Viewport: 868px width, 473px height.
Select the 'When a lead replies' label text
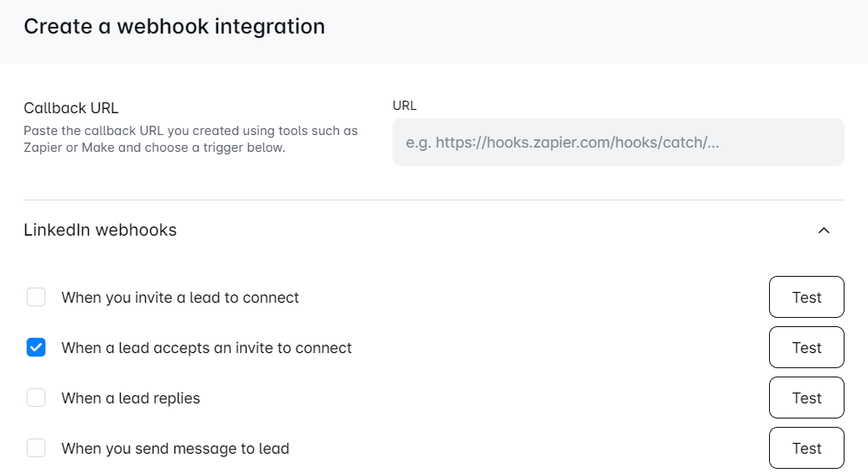(x=131, y=398)
